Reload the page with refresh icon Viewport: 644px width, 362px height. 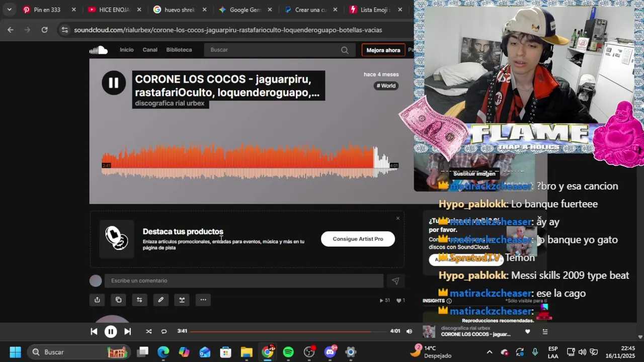pos(44,30)
